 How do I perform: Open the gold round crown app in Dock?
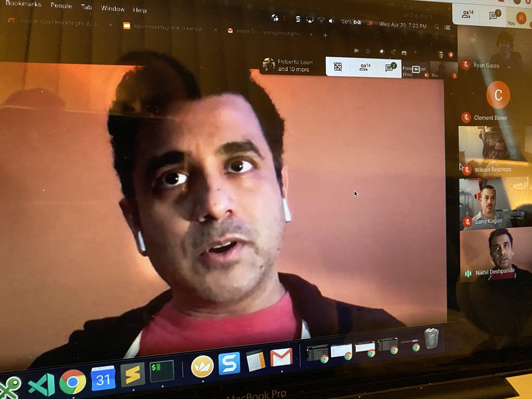tap(202, 367)
